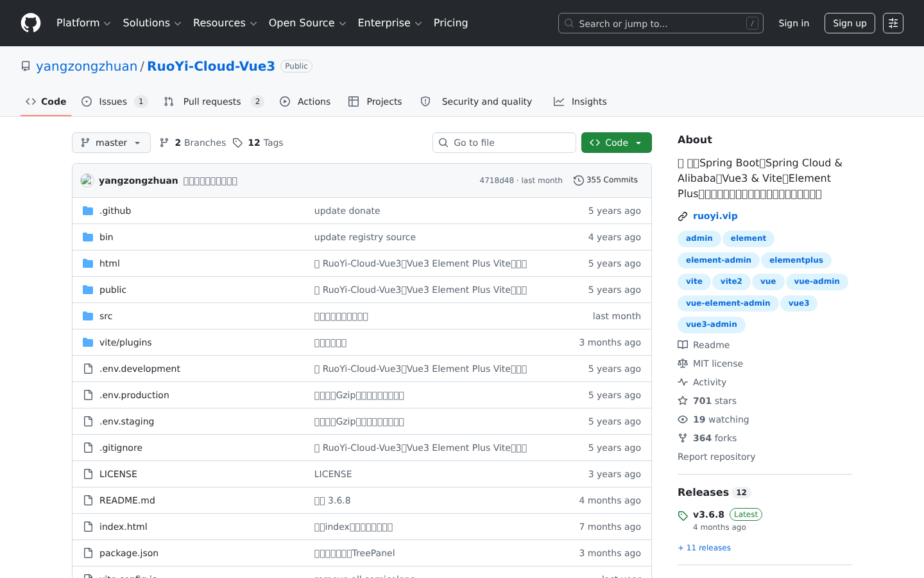The height and width of the screenshot is (578, 924).
Task: Open the vite/plugins folder icon
Action: pyautogui.click(x=88, y=342)
